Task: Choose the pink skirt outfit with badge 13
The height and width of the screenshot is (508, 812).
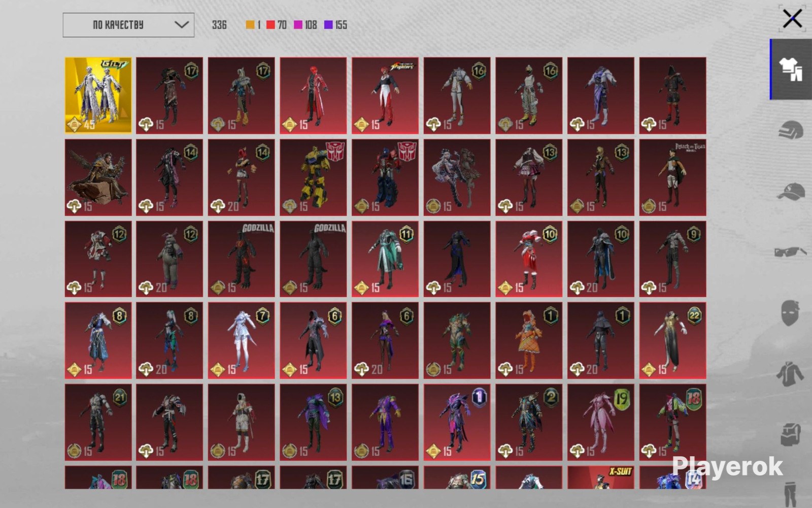Action: pyautogui.click(x=529, y=177)
